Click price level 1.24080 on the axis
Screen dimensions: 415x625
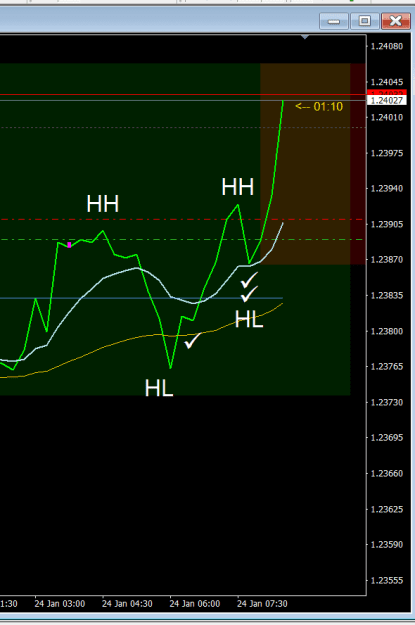pyautogui.click(x=387, y=46)
